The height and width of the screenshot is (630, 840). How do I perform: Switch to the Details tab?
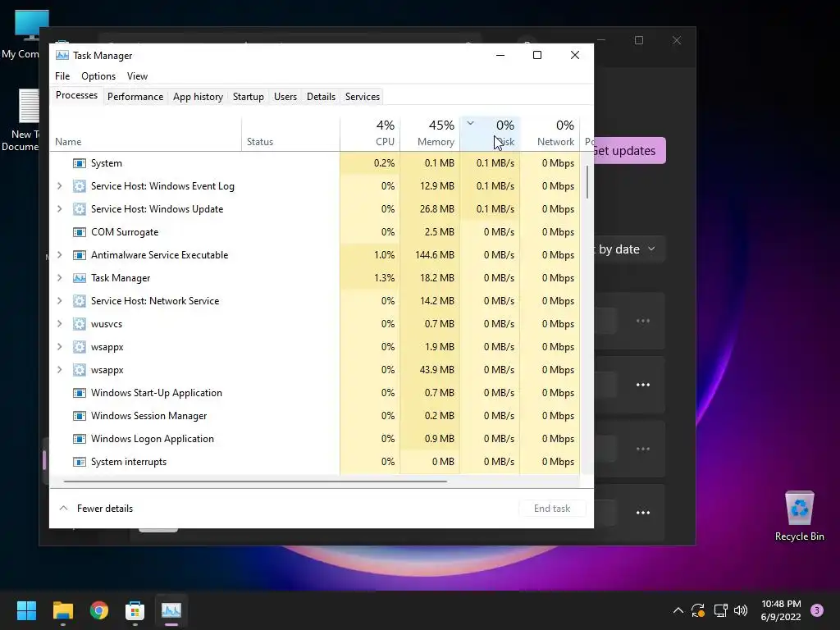[x=321, y=97]
